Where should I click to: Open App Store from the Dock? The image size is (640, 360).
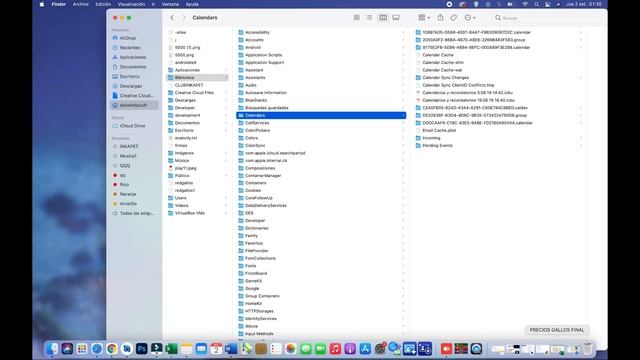pyautogui.click(x=365, y=349)
